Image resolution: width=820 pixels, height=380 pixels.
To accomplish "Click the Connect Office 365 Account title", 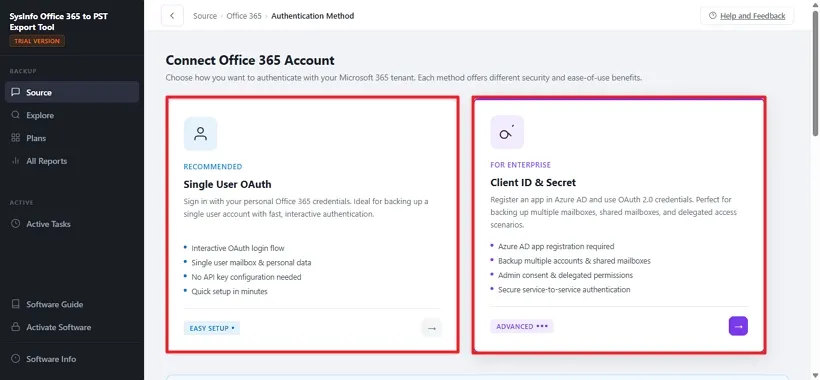I will point(250,60).
